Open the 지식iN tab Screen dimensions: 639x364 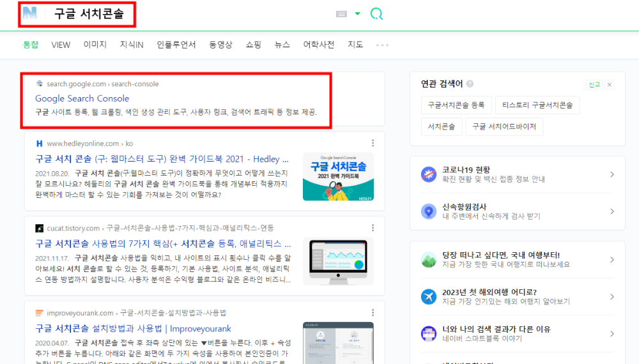pos(132,45)
